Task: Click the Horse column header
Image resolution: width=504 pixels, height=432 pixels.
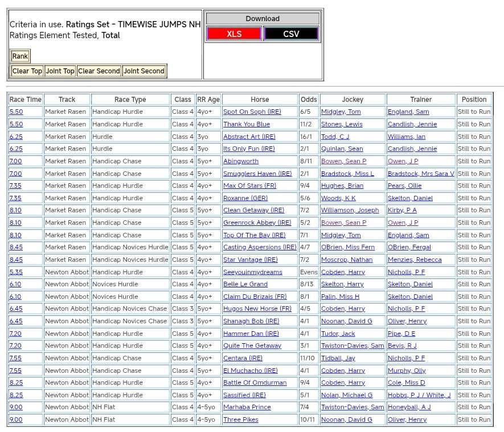Action: [260, 100]
